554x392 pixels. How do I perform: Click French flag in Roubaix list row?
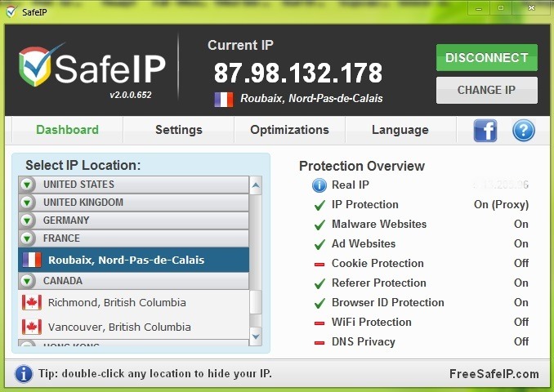pyautogui.click(x=32, y=260)
